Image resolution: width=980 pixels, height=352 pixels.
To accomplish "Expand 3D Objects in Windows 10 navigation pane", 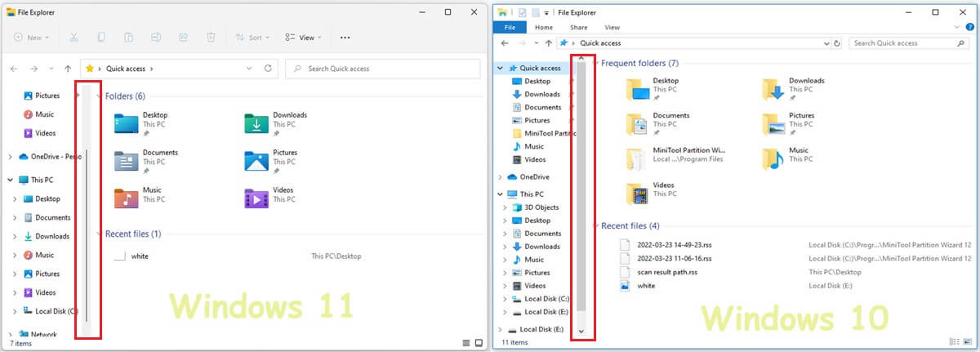I will (506, 207).
